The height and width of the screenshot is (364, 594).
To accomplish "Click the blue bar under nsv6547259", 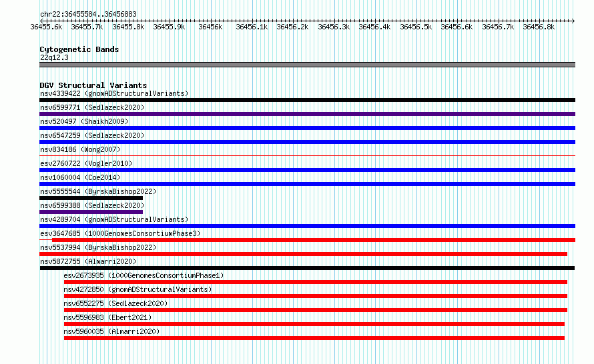I will (307, 142).
